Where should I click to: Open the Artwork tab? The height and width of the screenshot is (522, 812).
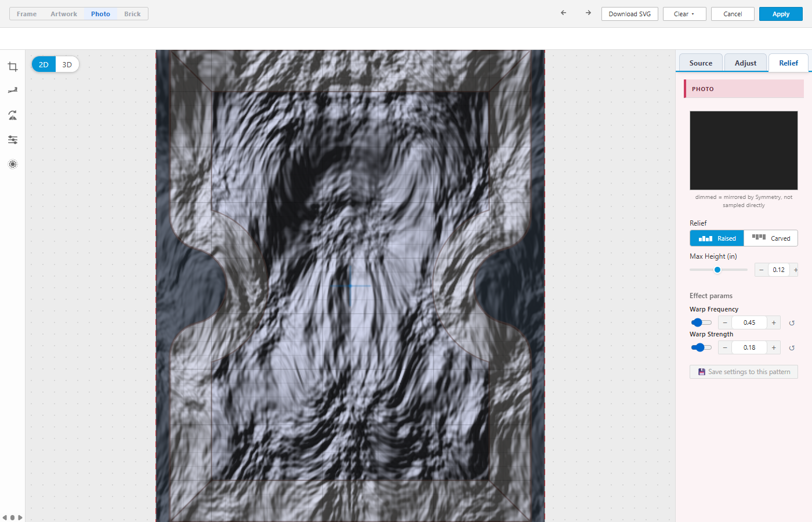pos(64,14)
